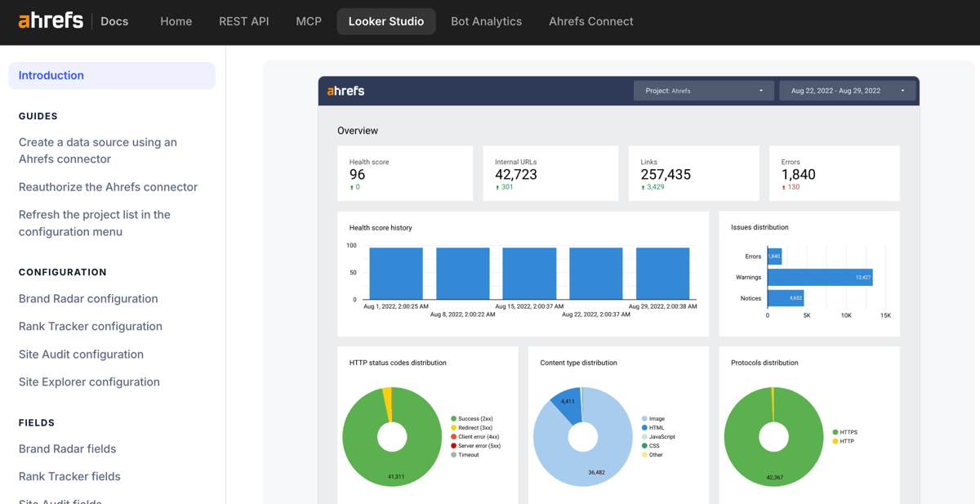Click the Issues distribution chart title
This screenshot has width=980, height=504.
(x=759, y=227)
